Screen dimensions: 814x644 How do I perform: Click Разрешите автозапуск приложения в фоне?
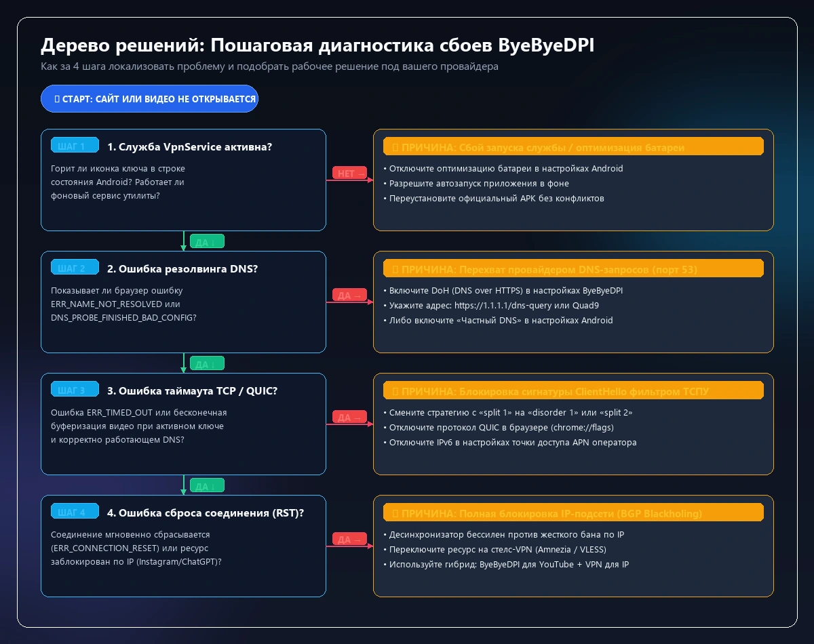click(x=476, y=184)
